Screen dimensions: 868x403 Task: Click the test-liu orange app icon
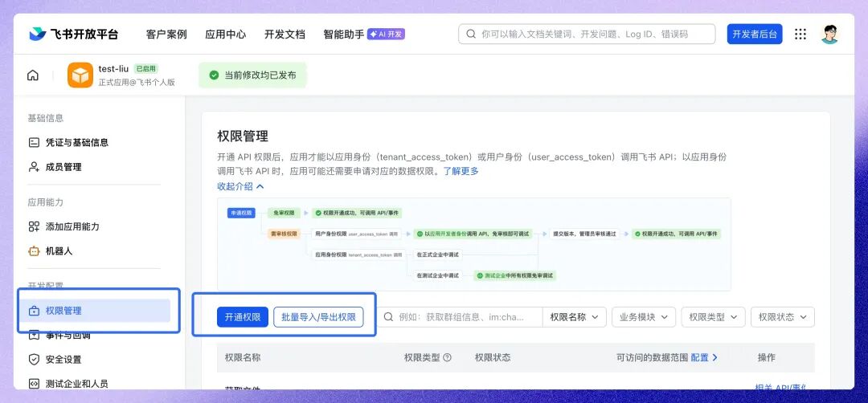[80, 75]
